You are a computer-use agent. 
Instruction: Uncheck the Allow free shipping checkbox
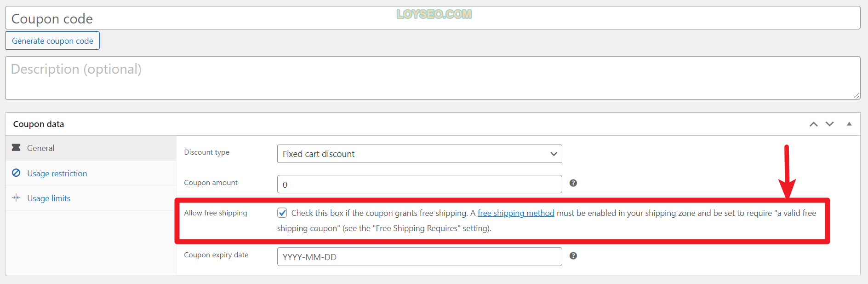pyautogui.click(x=282, y=213)
